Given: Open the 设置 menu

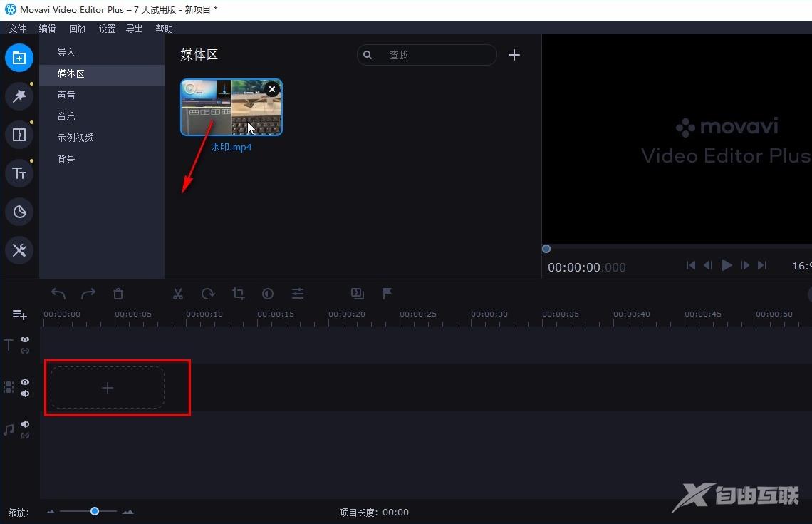Looking at the screenshot, I should (x=107, y=29).
